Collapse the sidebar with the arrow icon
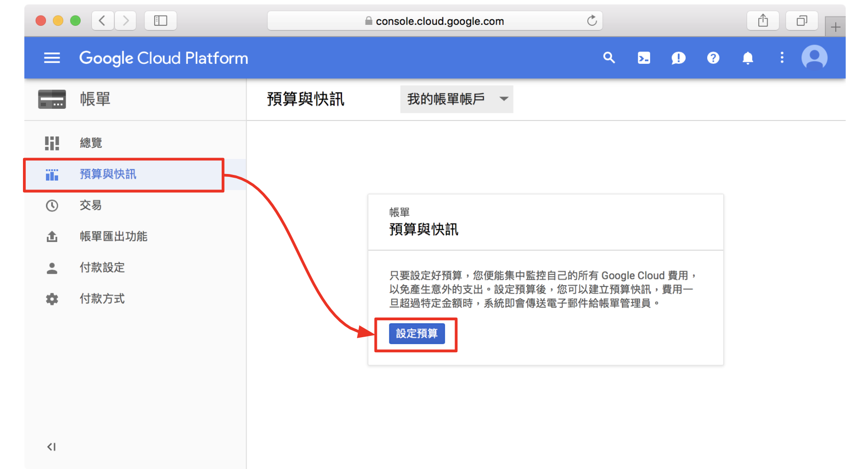Image resolution: width=868 pixels, height=469 pixels. (x=52, y=447)
